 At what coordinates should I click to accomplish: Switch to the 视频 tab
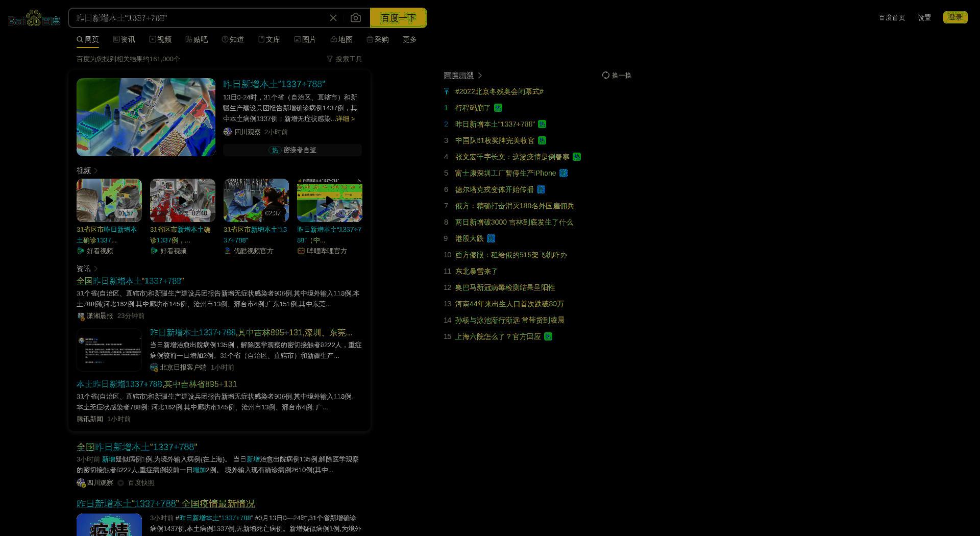click(160, 39)
